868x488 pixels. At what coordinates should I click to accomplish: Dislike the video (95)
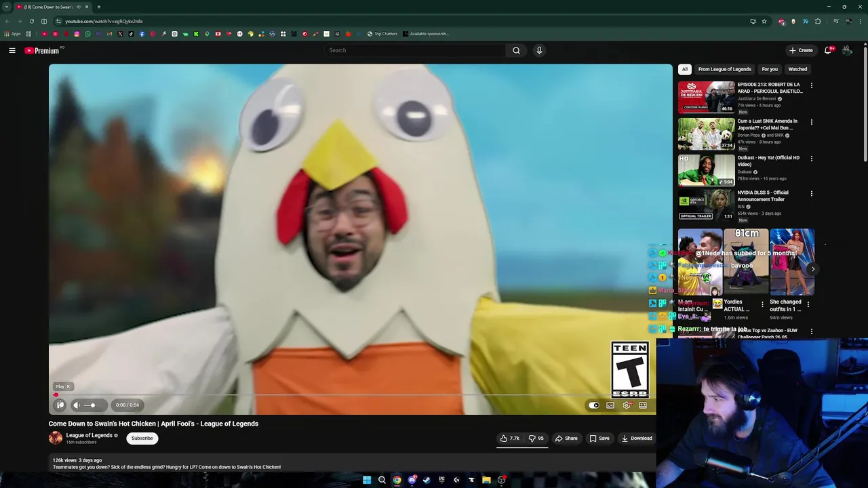[536, 438]
